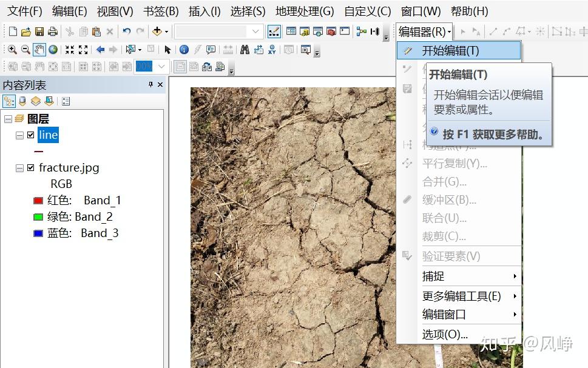
Task: Select the Full Extent globe icon
Action: [x=54, y=50]
